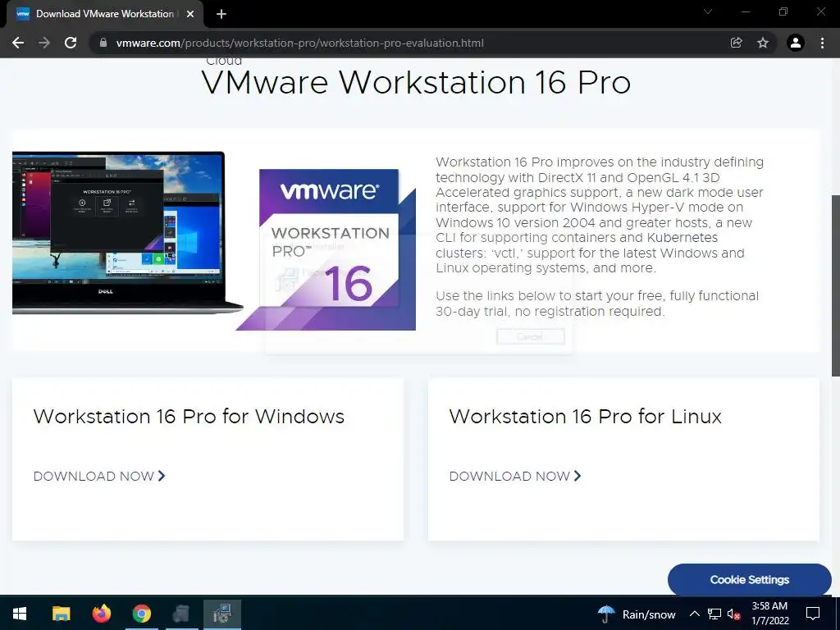Bookmark this page with the star icon
Screen dimensions: 840x630
(763, 43)
